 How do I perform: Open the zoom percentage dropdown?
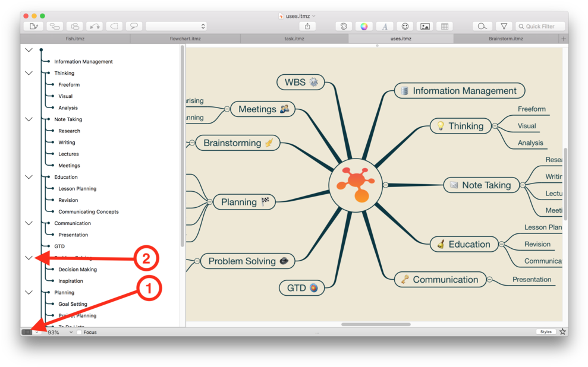[x=70, y=333]
